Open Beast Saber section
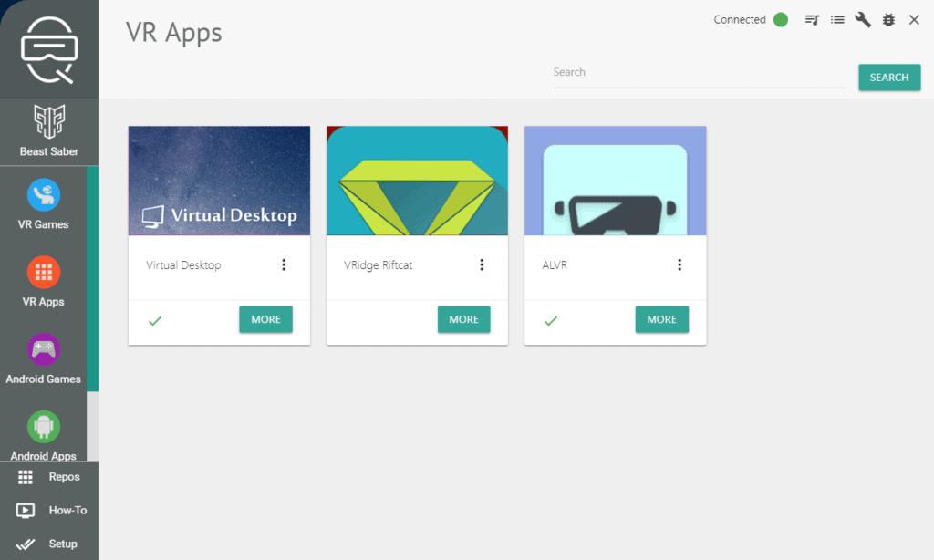Screen dimensions: 934x560 pos(49,131)
